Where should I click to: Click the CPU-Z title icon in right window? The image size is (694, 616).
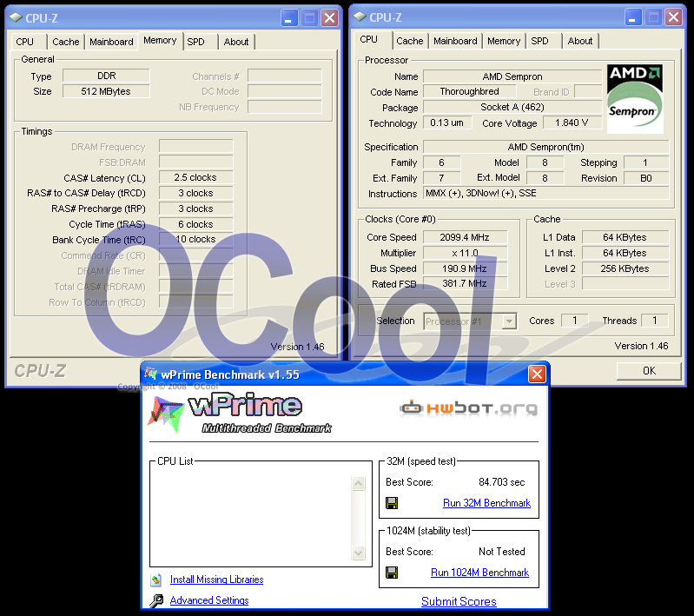pos(360,17)
